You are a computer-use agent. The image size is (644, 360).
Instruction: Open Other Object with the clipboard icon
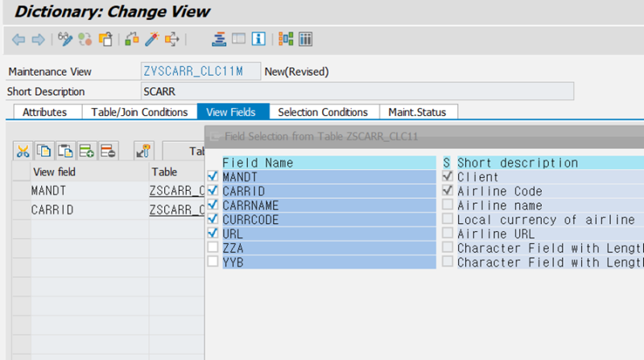[x=105, y=39]
